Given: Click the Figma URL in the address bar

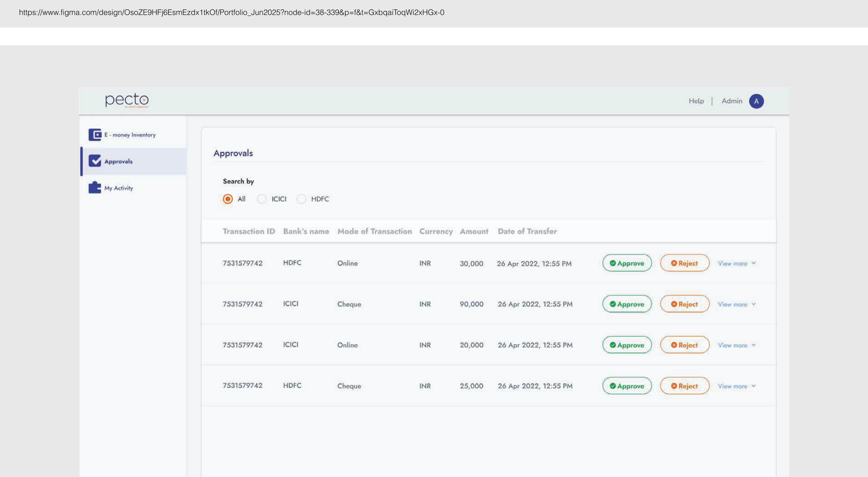Looking at the screenshot, I should pyautogui.click(x=232, y=12).
